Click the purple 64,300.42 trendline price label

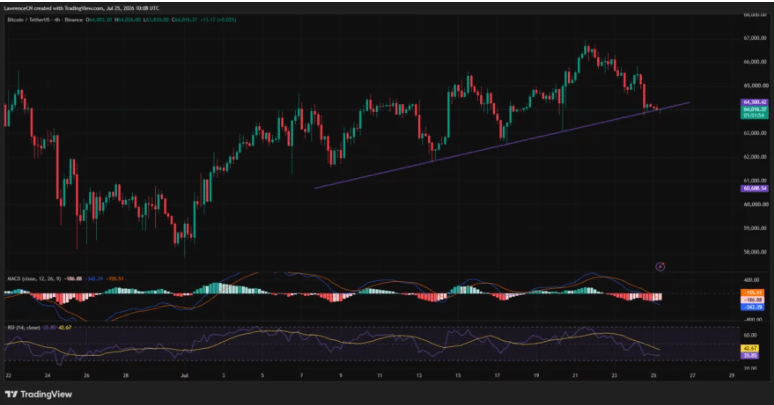tap(755, 102)
